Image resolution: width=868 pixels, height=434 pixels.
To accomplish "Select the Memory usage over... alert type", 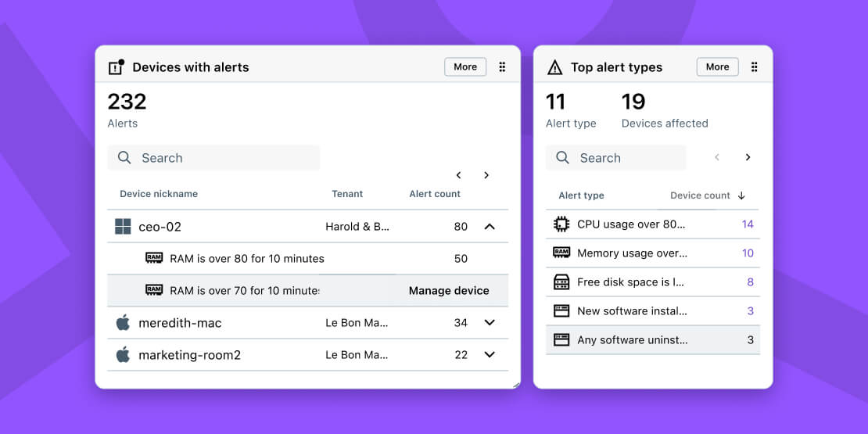I will click(632, 253).
